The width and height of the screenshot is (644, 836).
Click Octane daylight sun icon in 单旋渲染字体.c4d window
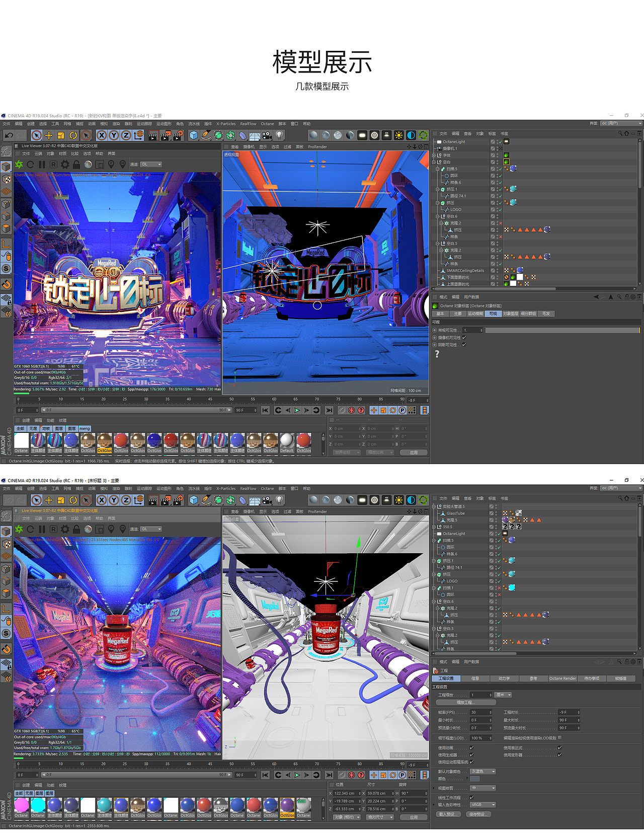tap(399, 135)
